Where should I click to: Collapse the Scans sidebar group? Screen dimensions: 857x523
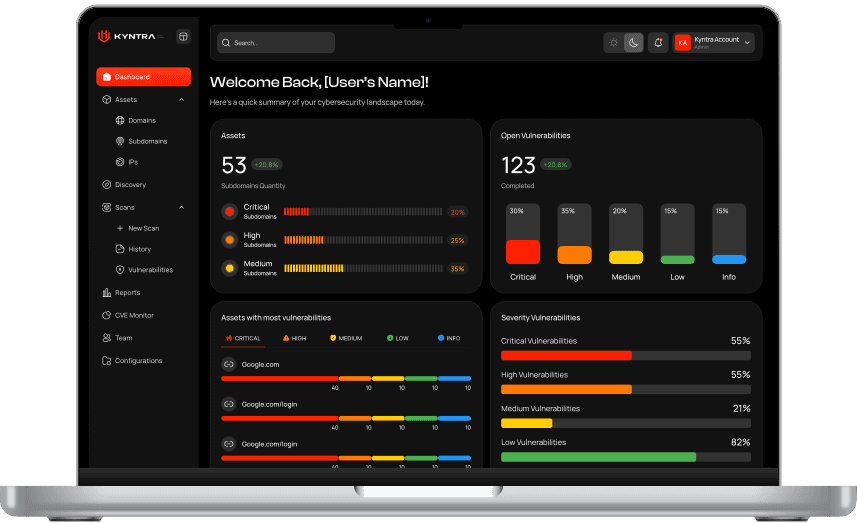[x=181, y=208]
